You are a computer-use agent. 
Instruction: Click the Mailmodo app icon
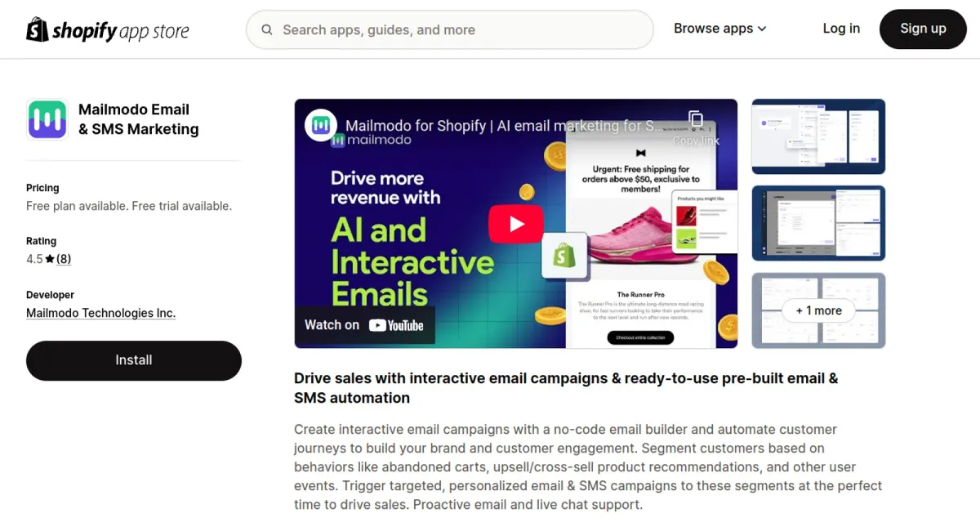click(47, 118)
